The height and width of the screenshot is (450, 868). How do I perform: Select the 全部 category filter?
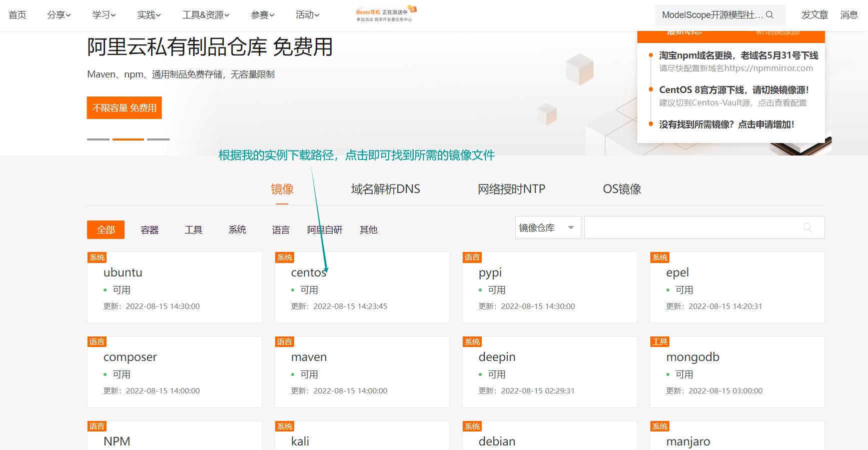click(106, 230)
